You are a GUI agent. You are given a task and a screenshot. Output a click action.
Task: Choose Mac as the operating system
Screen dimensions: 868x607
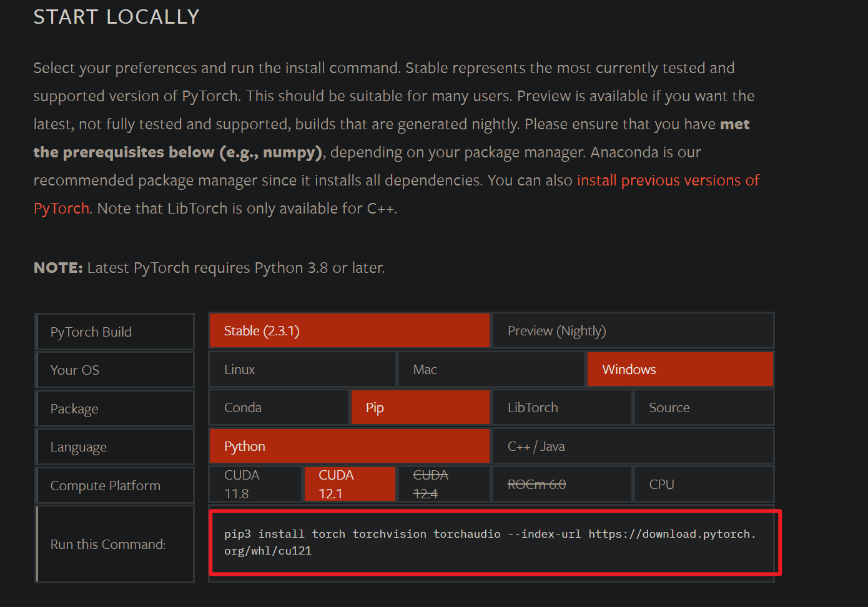(491, 369)
